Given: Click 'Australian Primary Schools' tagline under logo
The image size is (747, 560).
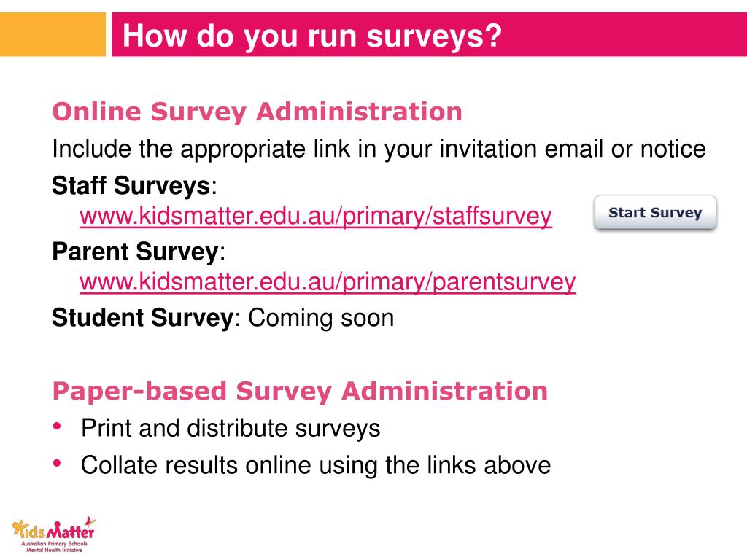Looking at the screenshot, I should pyautogui.click(x=54, y=543).
